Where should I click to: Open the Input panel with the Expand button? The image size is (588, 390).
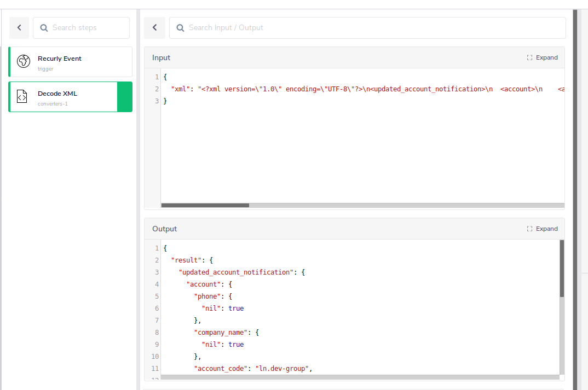click(547, 57)
